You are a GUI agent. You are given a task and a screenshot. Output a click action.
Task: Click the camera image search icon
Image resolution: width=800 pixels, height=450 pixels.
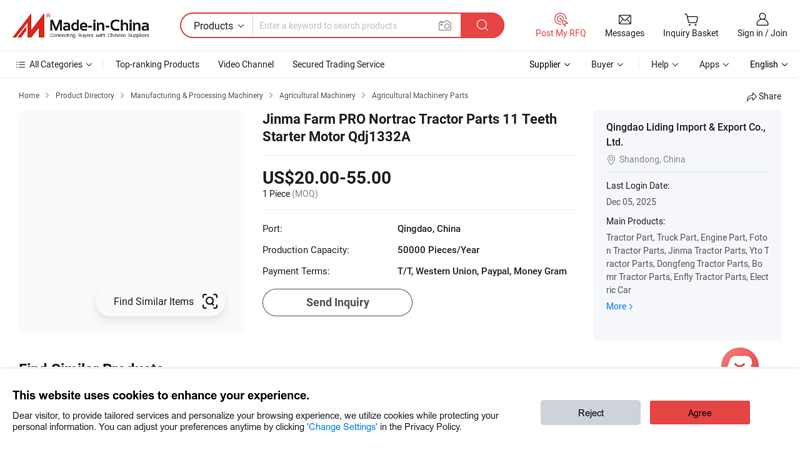point(444,26)
